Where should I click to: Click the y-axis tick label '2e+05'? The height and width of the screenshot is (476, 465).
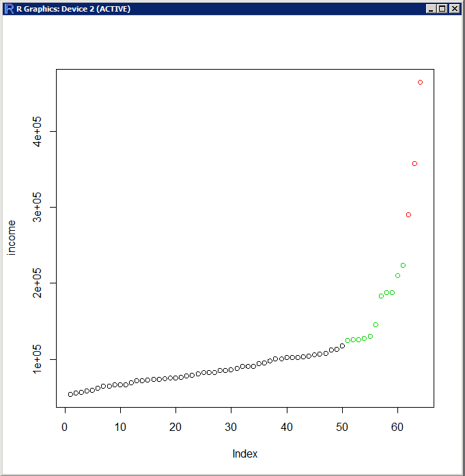[x=37, y=283]
